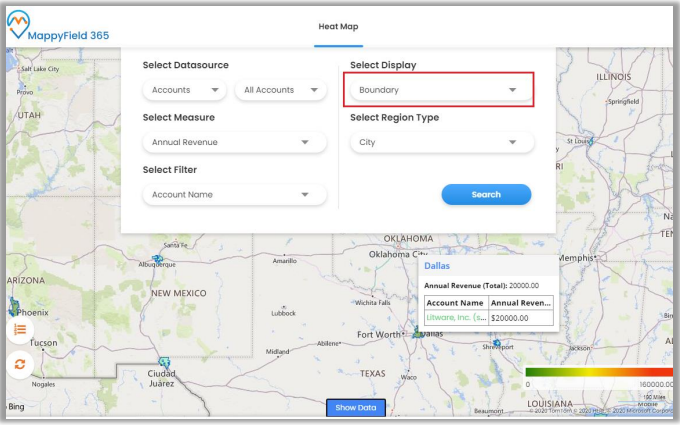Open the Annual Revenue measure dropdown

(x=232, y=142)
